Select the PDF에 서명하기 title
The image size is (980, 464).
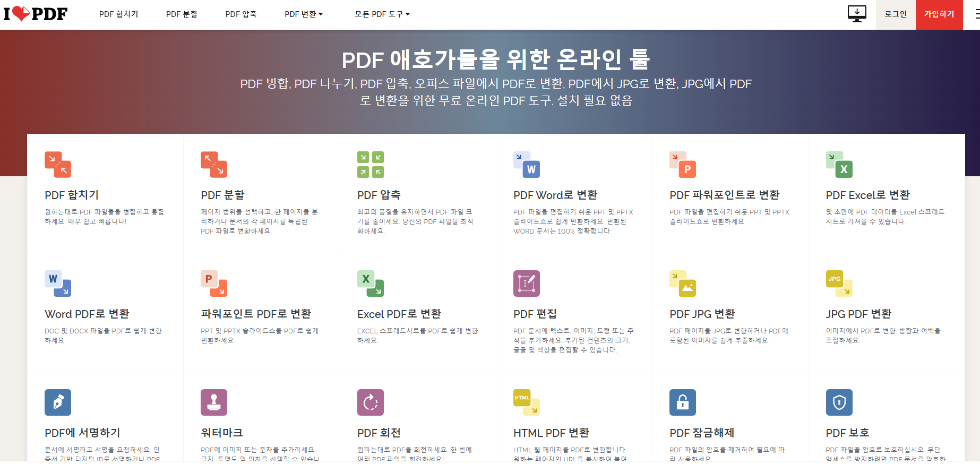coord(82,433)
